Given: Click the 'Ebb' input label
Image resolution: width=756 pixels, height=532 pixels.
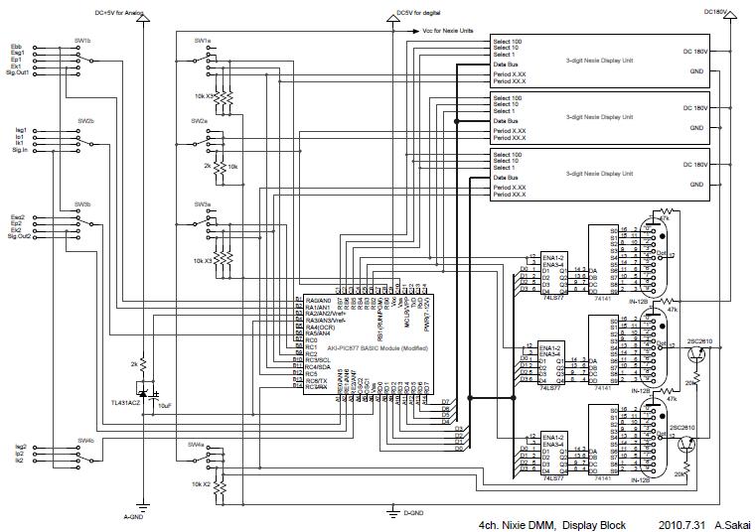Looking at the screenshot, I should 17,48.
